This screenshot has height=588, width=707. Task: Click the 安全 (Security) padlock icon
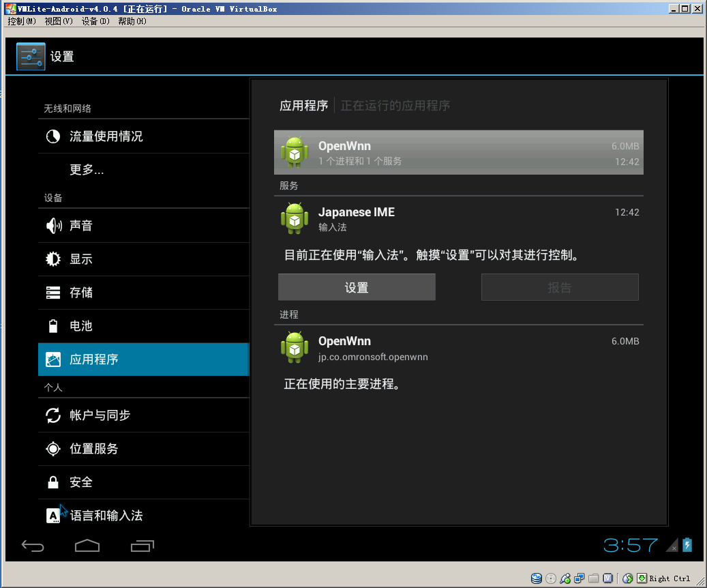53,482
